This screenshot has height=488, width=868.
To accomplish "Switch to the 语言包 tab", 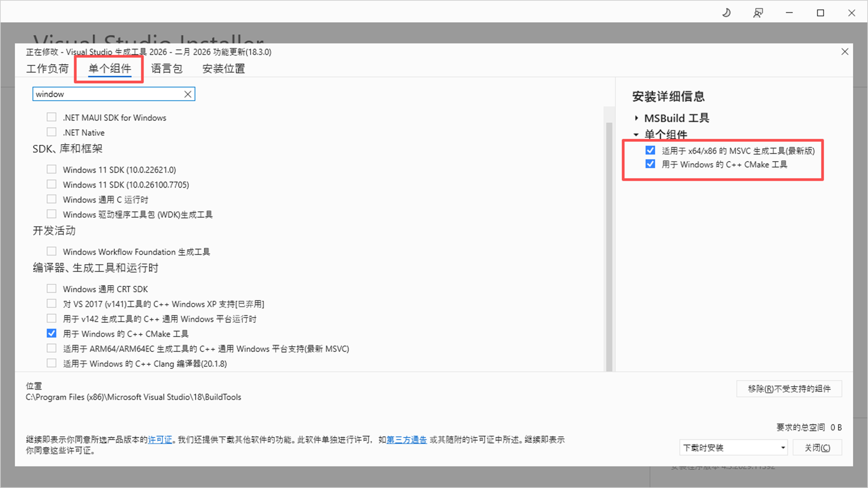I will coord(167,69).
